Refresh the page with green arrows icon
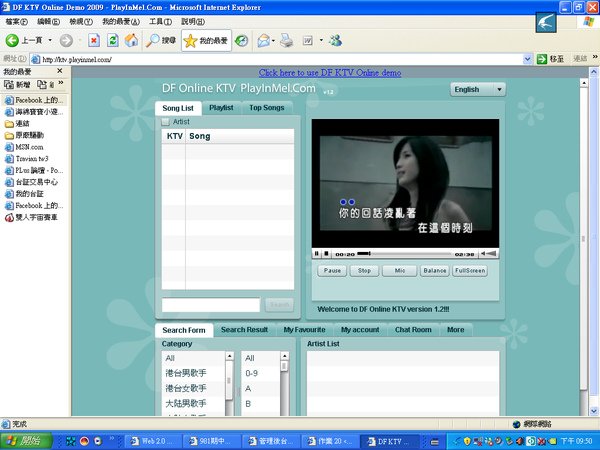600x450 pixels. pyautogui.click(x=112, y=40)
